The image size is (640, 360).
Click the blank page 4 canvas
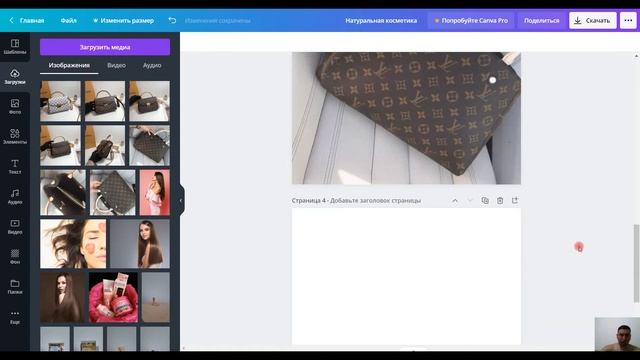tap(406, 276)
